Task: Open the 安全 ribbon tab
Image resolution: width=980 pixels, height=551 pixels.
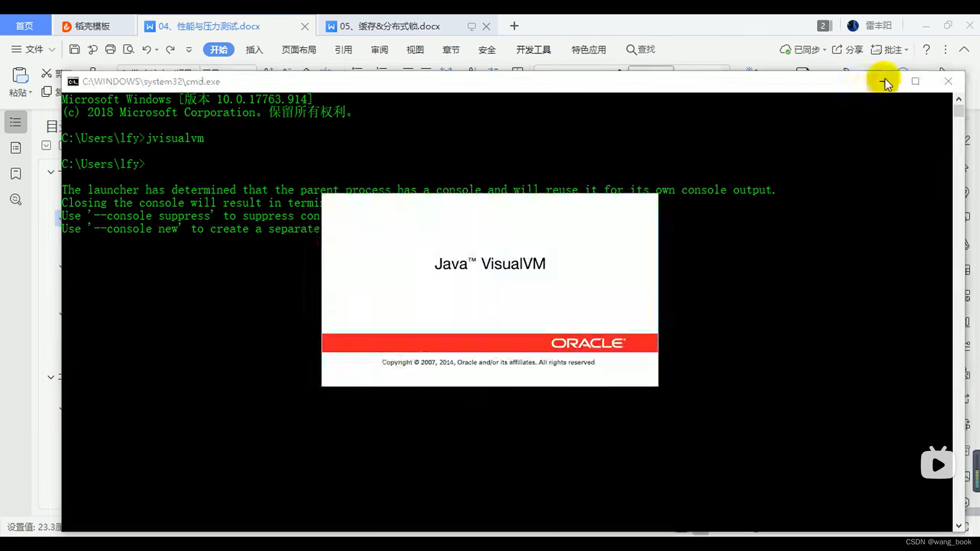Action: (x=487, y=49)
